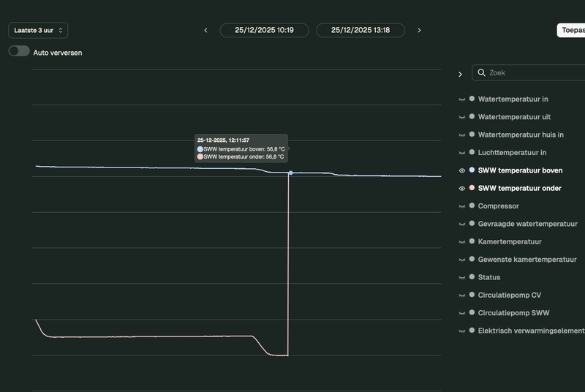Image resolution: width=585 pixels, height=392 pixels.
Task: Go to previous time range arrow
Action: pos(205,31)
